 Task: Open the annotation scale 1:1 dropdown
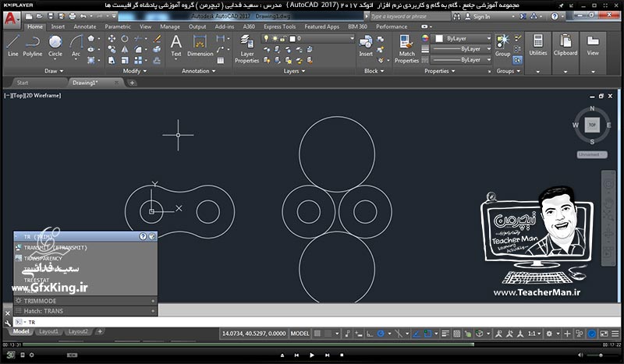(534, 334)
